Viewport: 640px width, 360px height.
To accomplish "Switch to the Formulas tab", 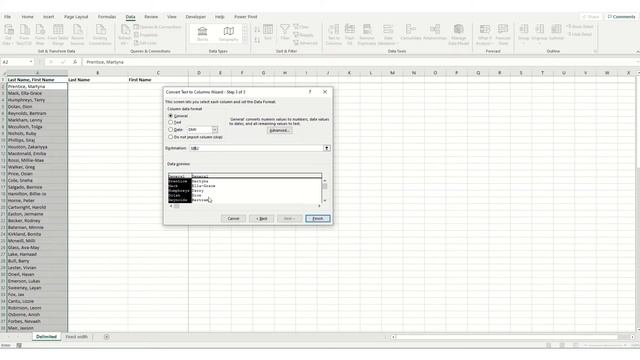I will pos(107,17).
